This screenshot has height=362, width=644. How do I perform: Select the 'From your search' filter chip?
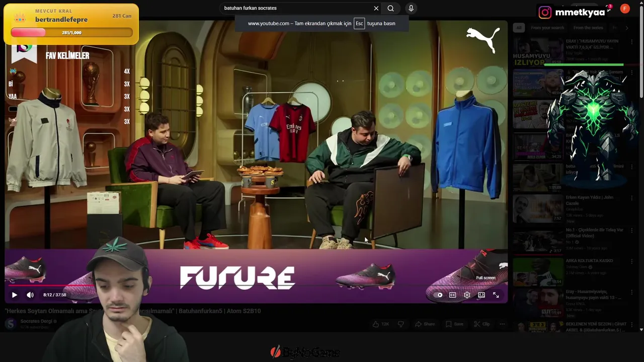pyautogui.click(x=547, y=28)
